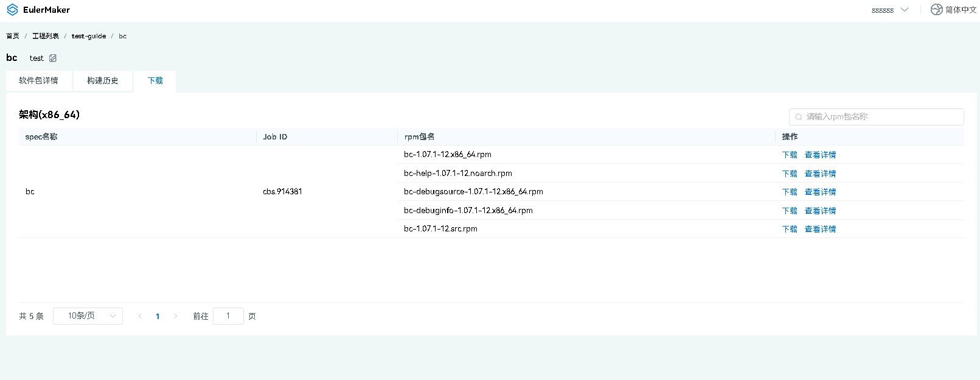View details of bc-debuginfo rpm package
This screenshot has height=380, width=980.
pos(820,211)
